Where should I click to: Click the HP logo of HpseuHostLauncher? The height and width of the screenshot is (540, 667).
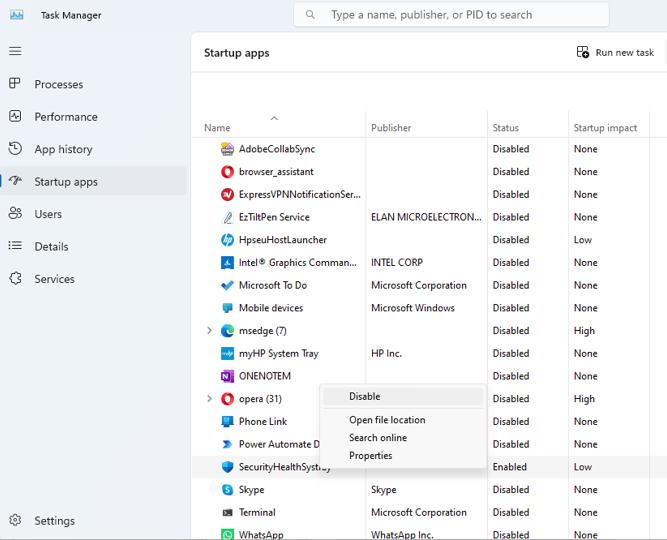tap(227, 240)
